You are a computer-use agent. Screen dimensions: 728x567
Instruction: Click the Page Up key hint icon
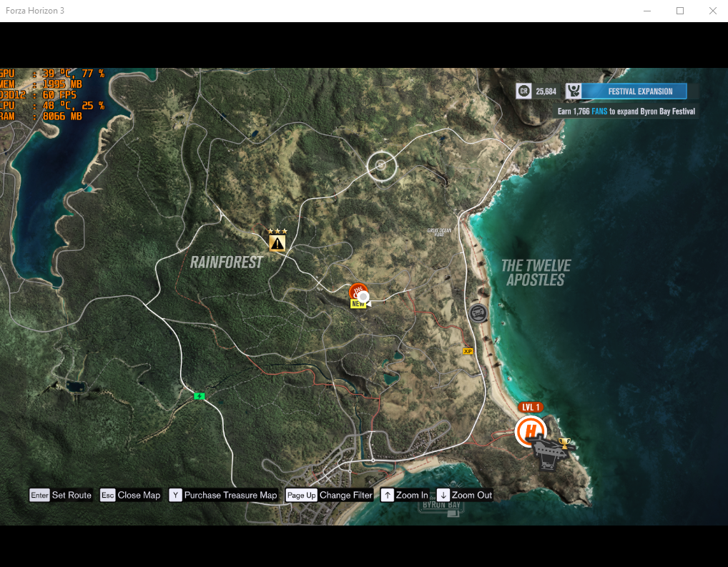coord(301,495)
